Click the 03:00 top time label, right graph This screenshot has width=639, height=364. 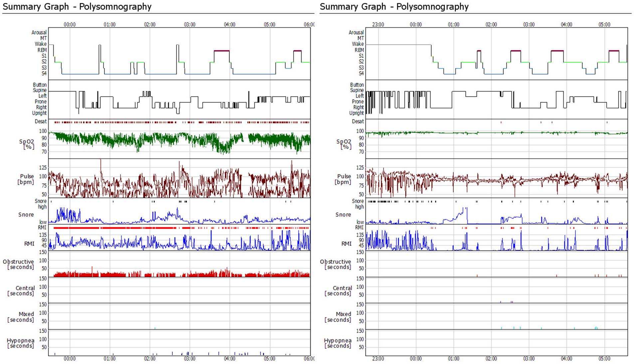[529, 24]
